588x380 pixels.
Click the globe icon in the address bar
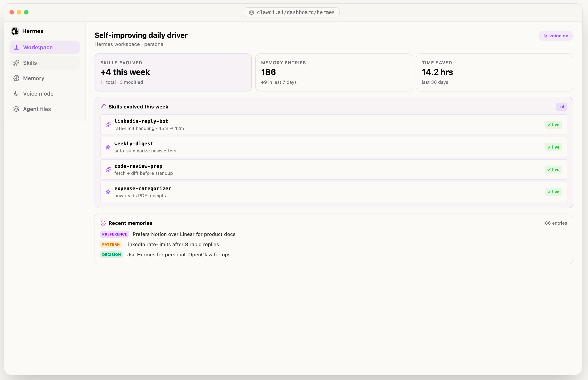251,12
